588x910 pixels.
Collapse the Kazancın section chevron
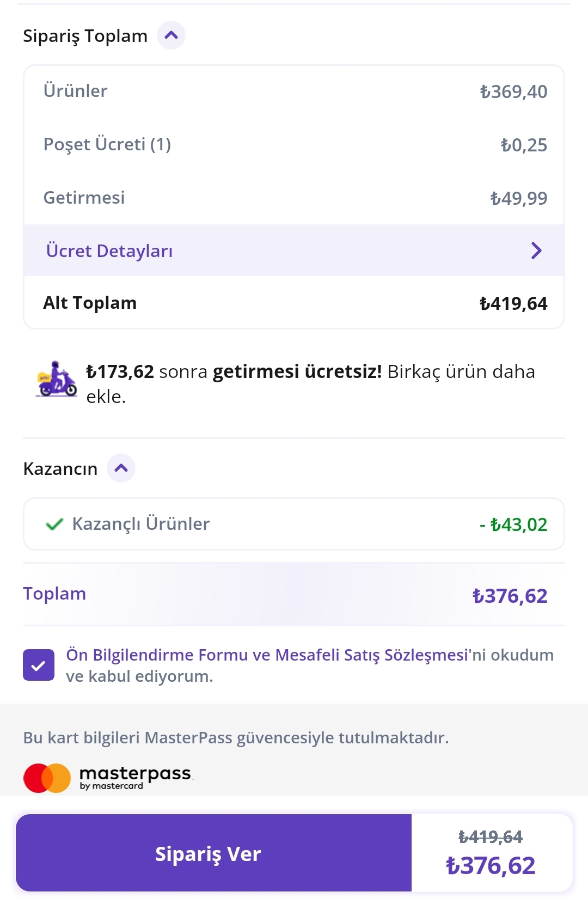point(121,468)
